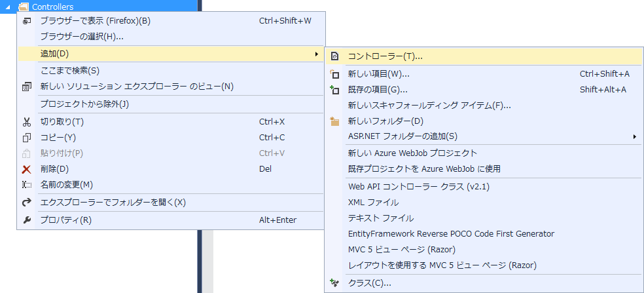This screenshot has height=293, width=644.
Task: Click the browser view icon beside ブラウザーで表示
Action: pos(27,21)
